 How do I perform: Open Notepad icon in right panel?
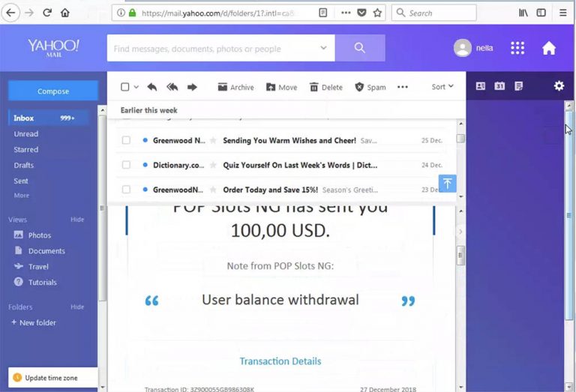click(x=518, y=86)
